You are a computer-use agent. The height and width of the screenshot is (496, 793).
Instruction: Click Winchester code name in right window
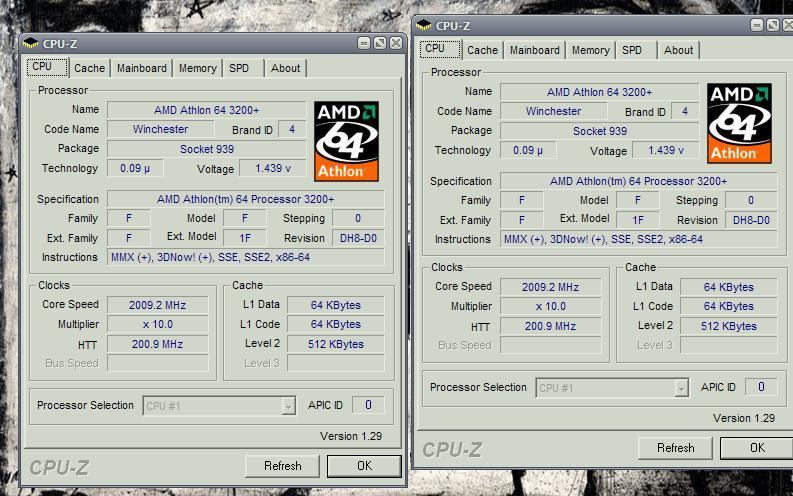[553, 111]
